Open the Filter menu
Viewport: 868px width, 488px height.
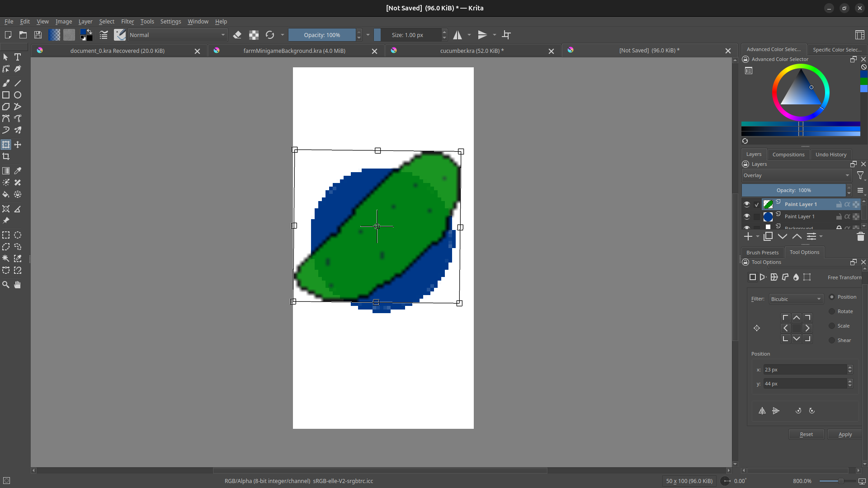[127, 21]
